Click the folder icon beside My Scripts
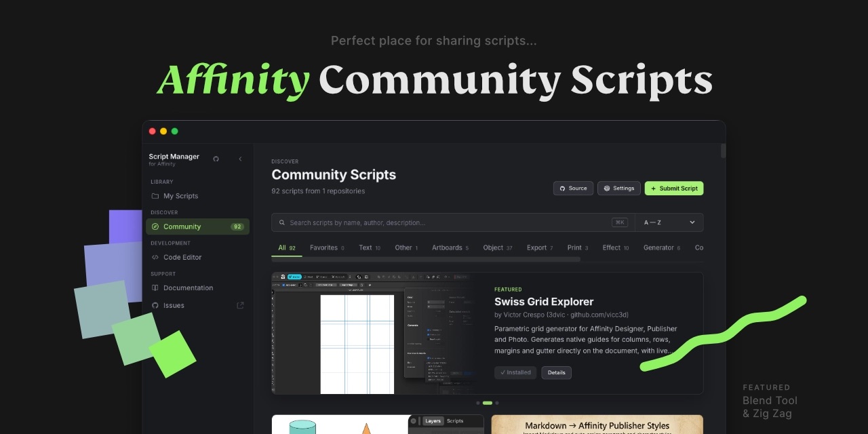The image size is (868, 434). click(x=155, y=196)
